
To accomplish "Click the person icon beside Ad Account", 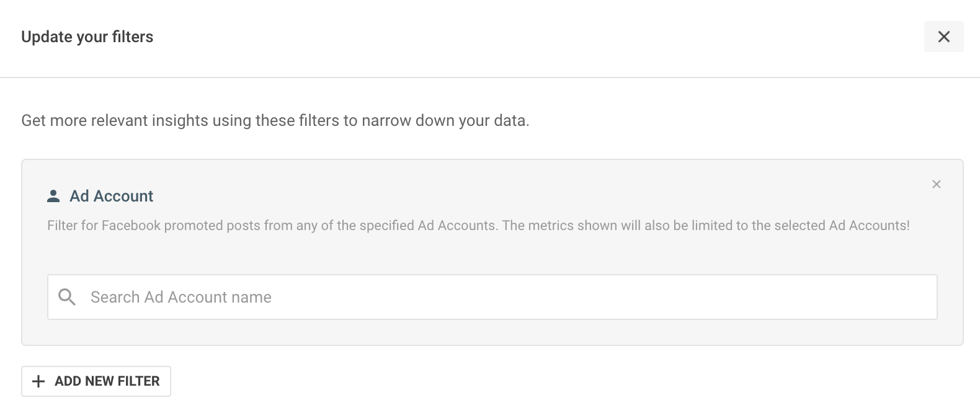I will pos(53,196).
